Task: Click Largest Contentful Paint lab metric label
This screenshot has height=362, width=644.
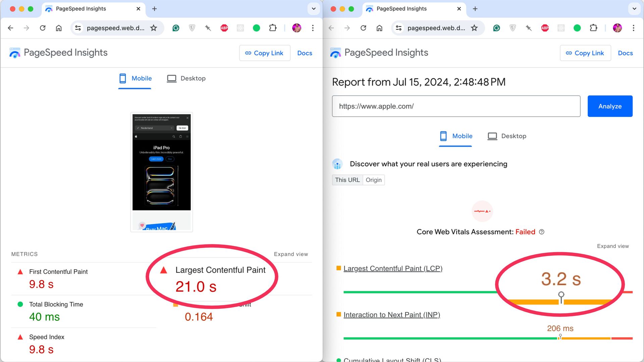Action: tap(220, 270)
